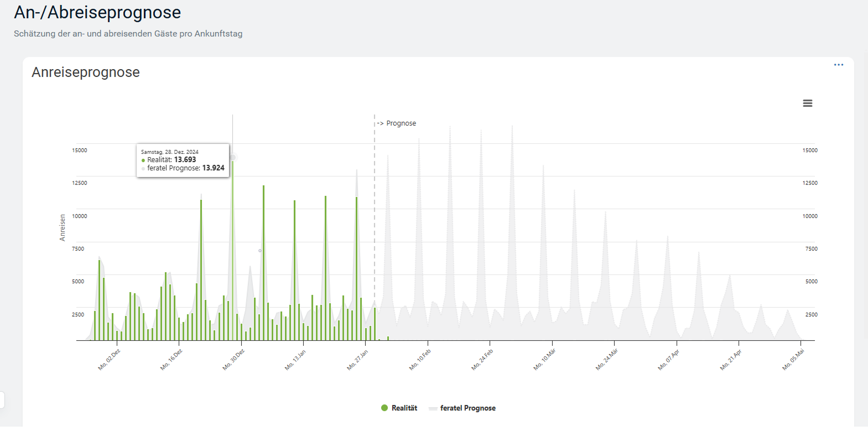Open the chart hamburger export menu
The width and height of the screenshot is (868, 436).
click(807, 103)
